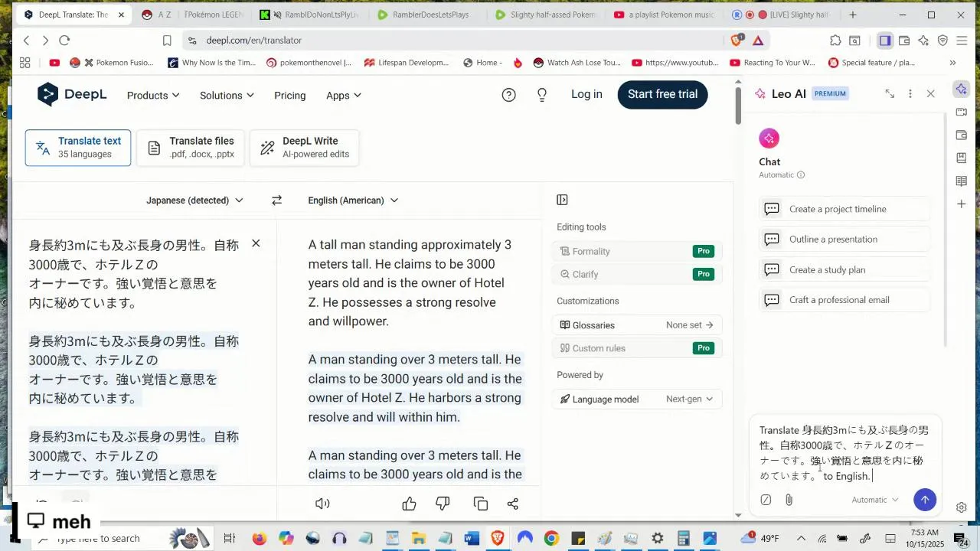This screenshot has height=551, width=980.
Task: Click DeepL help question mark icon
Action: [x=508, y=95]
